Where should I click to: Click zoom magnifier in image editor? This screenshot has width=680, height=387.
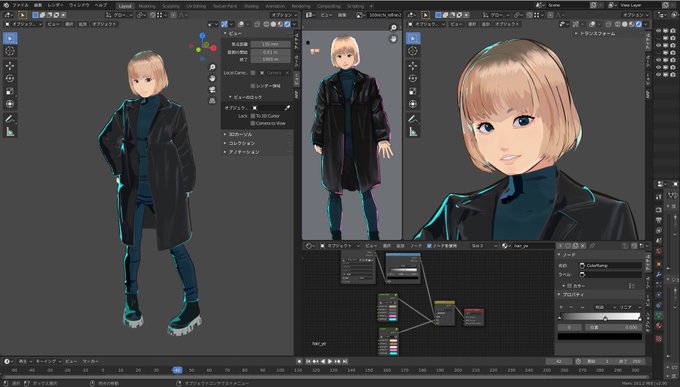(x=393, y=28)
